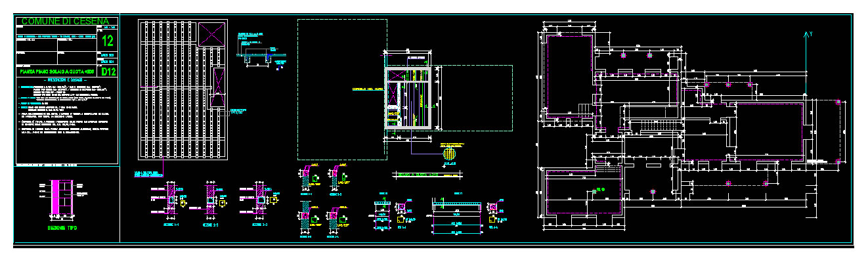Select the D12 drawing code label

[108, 72]
